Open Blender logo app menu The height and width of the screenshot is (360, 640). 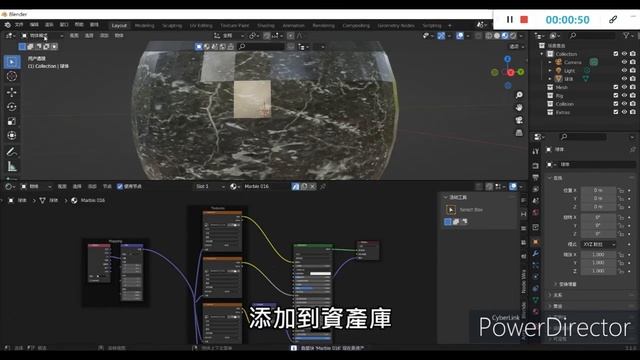point(7,25)
